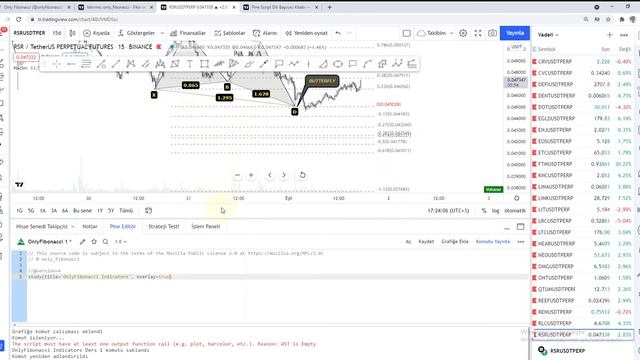This screenshot has height=360, width=640.
Task: Open the layout selection square icon
Action: coord(407,33)
